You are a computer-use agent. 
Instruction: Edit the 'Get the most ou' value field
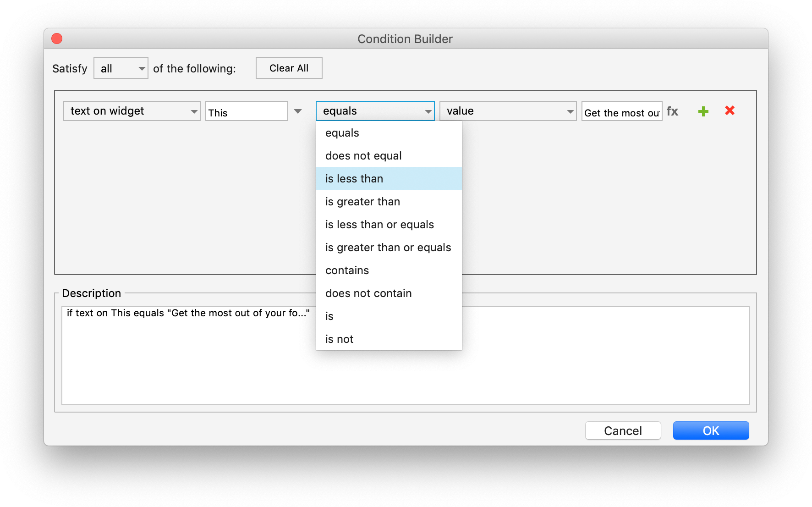coord(622,111)
